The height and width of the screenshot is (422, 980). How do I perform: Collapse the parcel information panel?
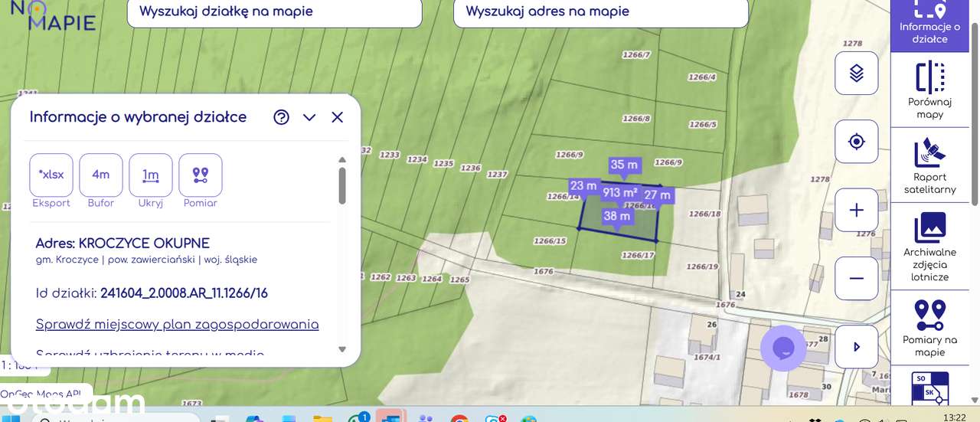pos(309,117)
